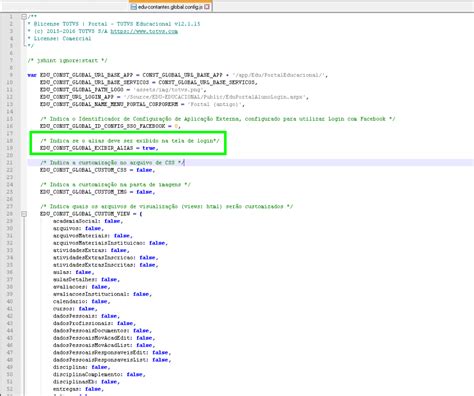
Task: Close the edu.constantes.global.config.js tab with its X
Action: [x=207, y=7]
